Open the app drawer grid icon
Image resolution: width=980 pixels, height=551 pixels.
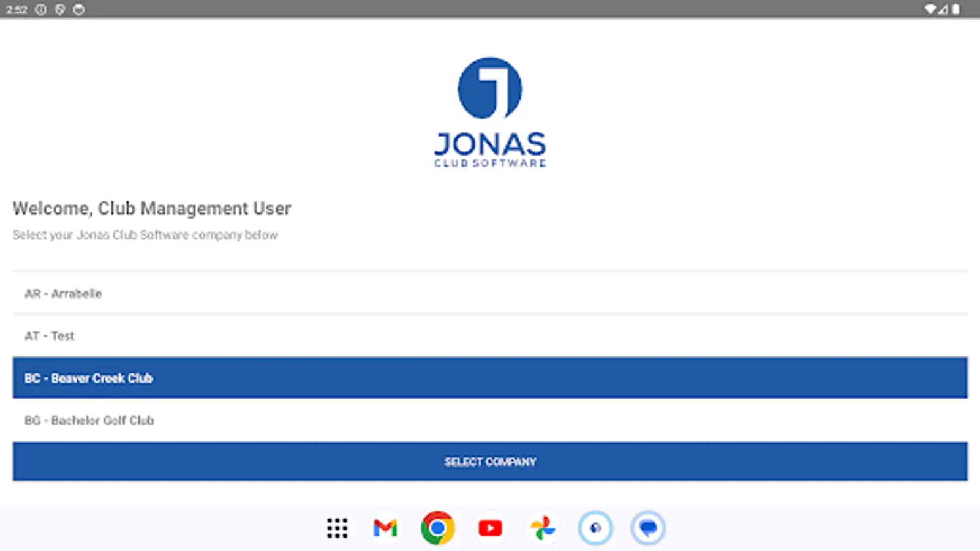coord(337,528)
